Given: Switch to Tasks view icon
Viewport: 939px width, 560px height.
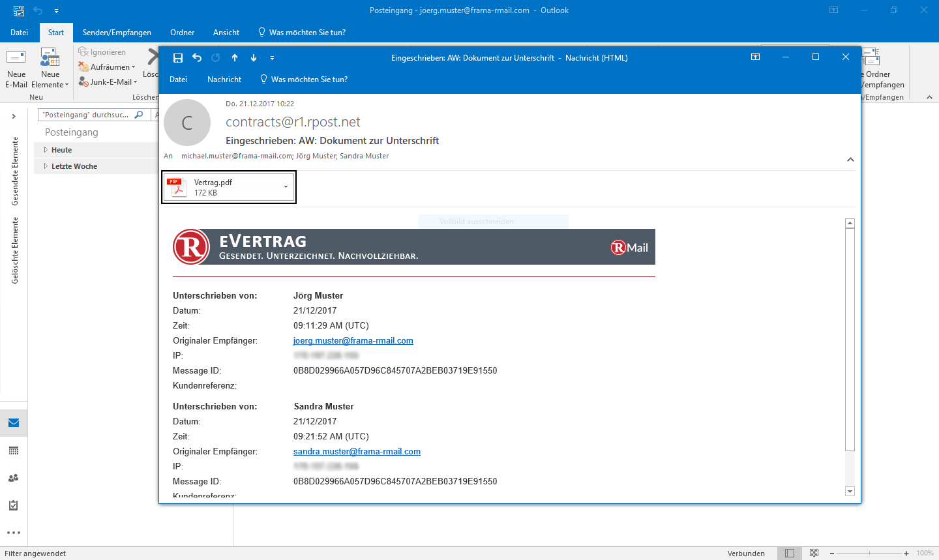Looking at the screenshot, I should click(14, 505).
